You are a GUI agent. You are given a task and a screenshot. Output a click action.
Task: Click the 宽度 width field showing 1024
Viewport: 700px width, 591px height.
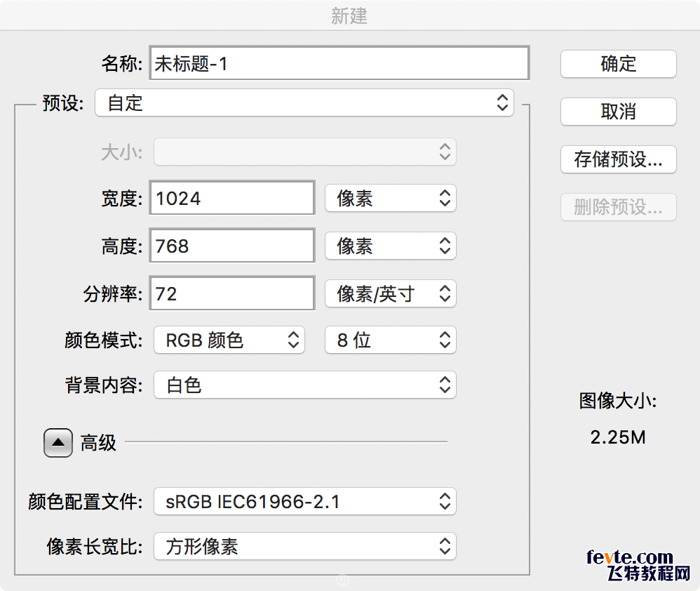click(232, 198)
